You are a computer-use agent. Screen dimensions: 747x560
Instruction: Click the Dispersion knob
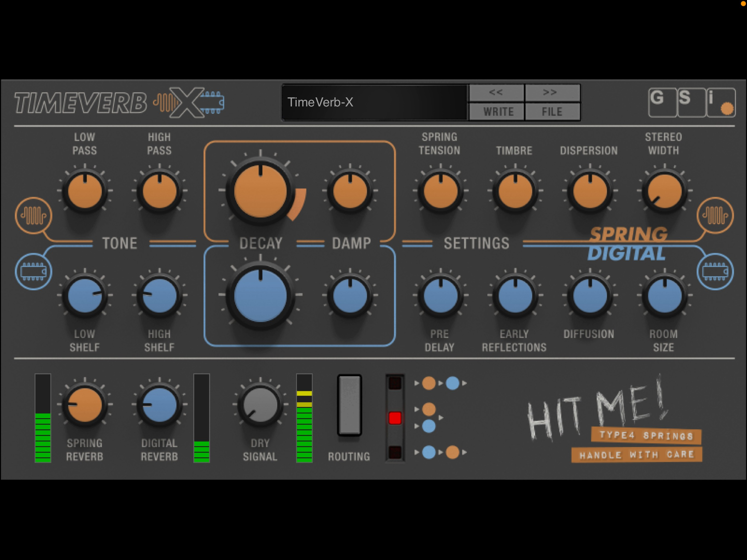tap(590, 191)
